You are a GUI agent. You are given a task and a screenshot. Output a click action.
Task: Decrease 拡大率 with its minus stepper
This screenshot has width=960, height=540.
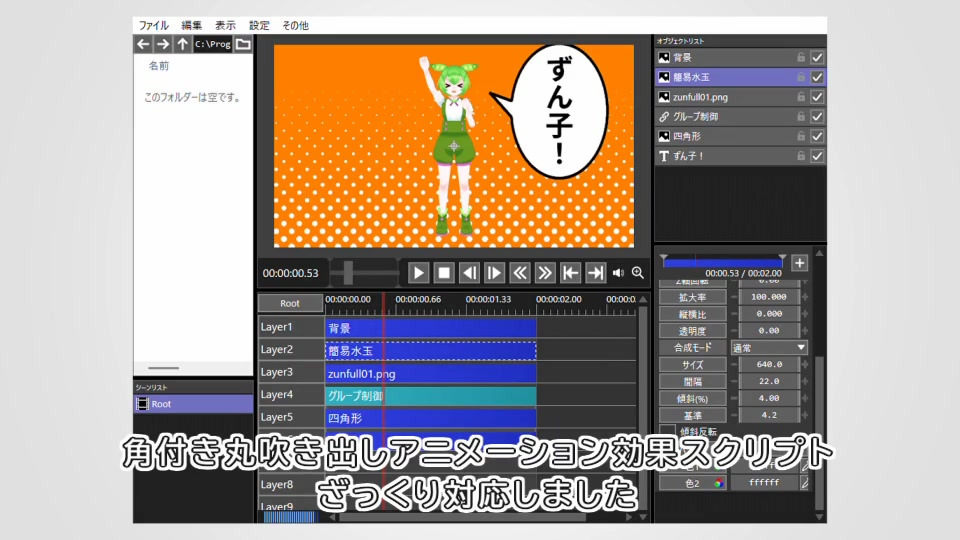[x=733, y=297]
